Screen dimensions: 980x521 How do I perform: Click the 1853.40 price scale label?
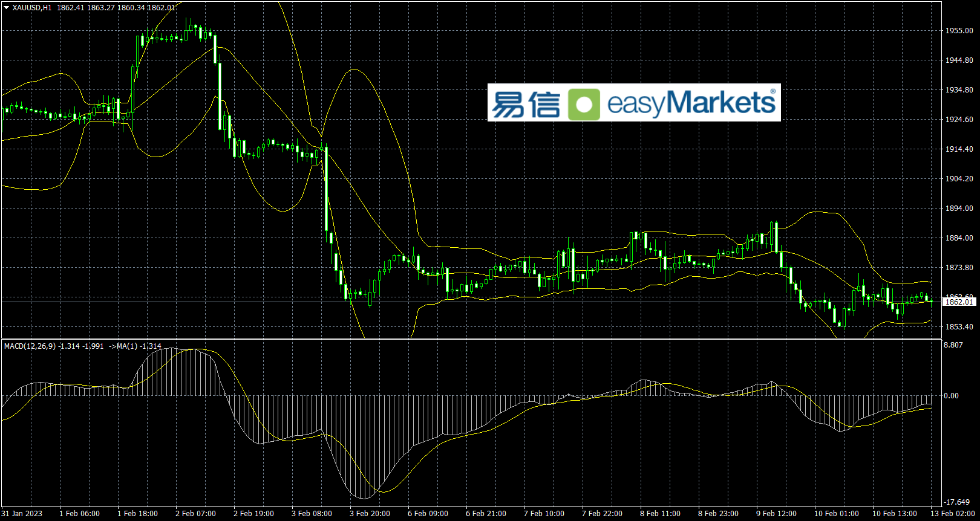(959, 327)
